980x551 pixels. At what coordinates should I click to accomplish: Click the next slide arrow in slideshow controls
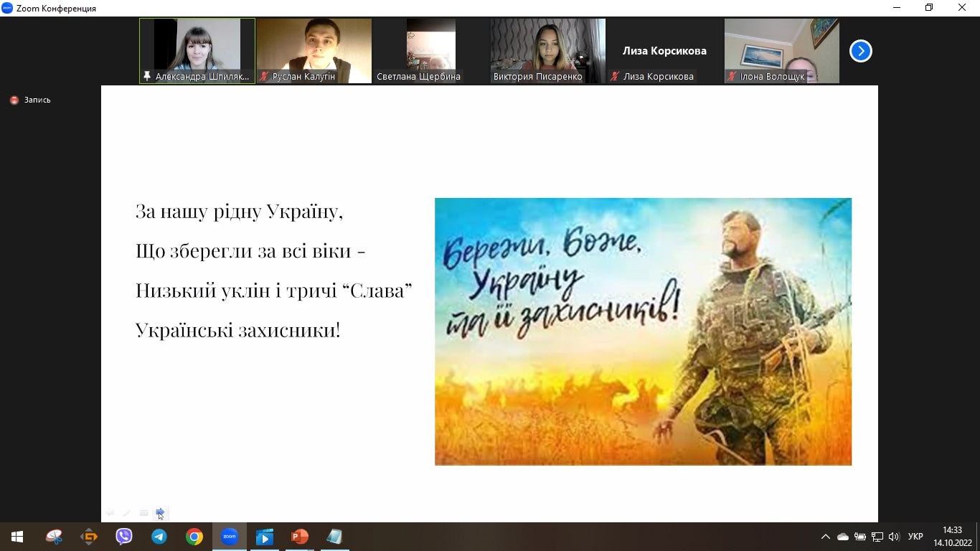coord(160,512)
